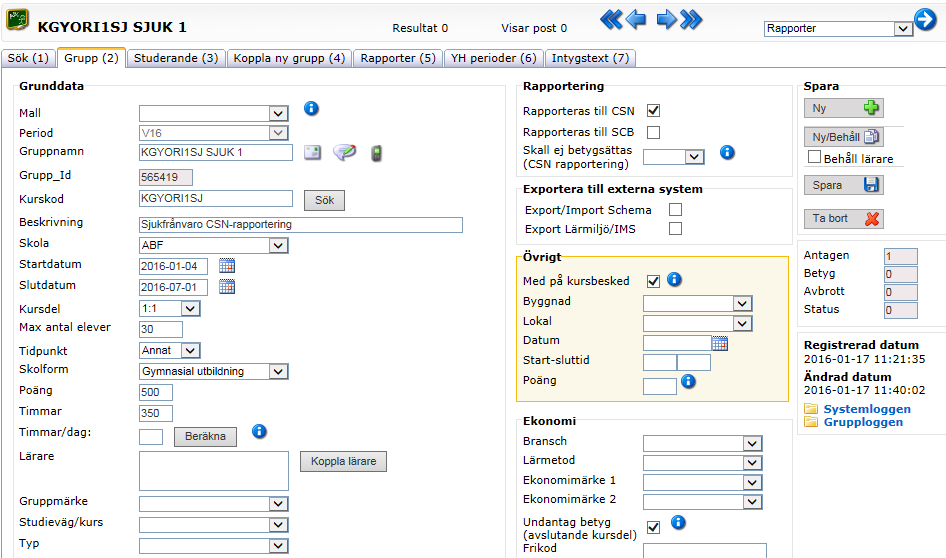Click the speech bubble icon by Gruppnamn
Image resolution: width=946 pixels, height=558 pixels.
(344, 153)
